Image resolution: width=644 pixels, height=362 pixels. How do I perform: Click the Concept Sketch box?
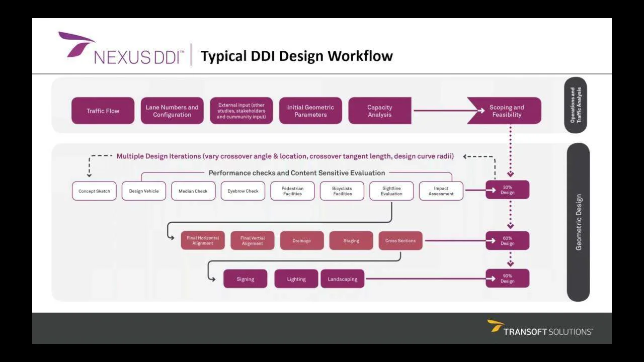[94, 191]
